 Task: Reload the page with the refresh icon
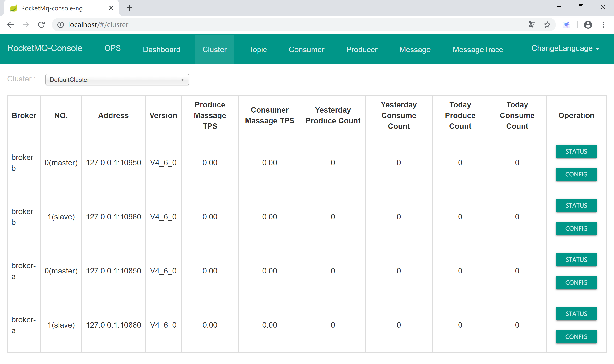point(41,24)
